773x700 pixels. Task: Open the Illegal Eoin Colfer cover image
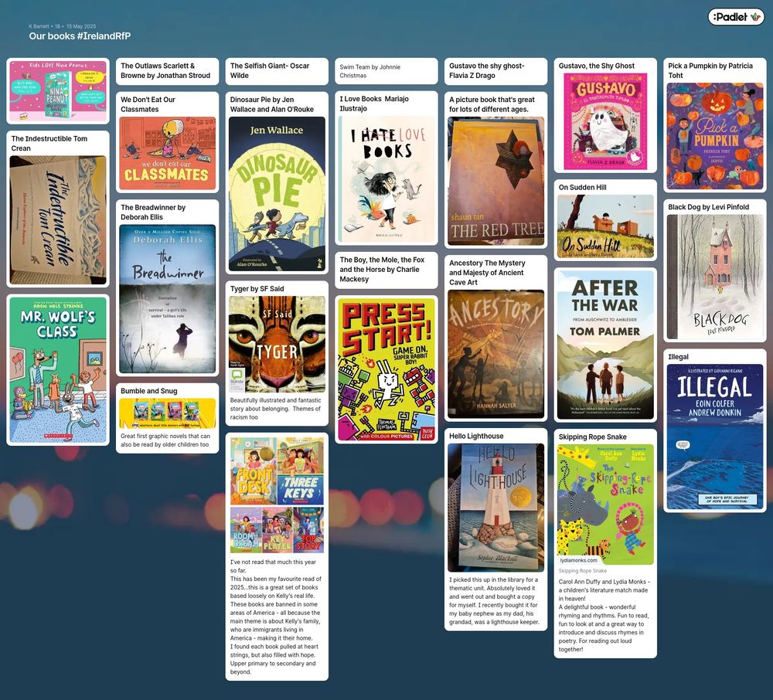tap(714, 437)
